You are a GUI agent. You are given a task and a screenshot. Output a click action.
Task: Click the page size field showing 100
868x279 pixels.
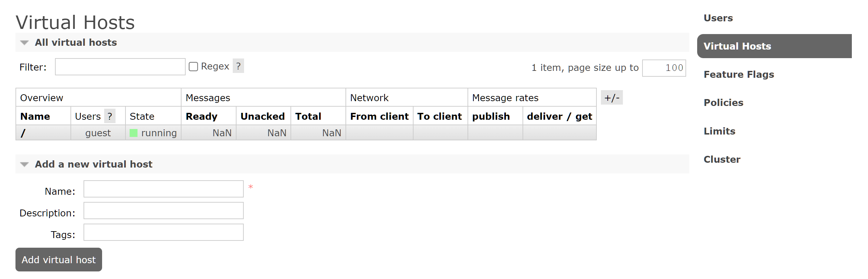(664, 68)
